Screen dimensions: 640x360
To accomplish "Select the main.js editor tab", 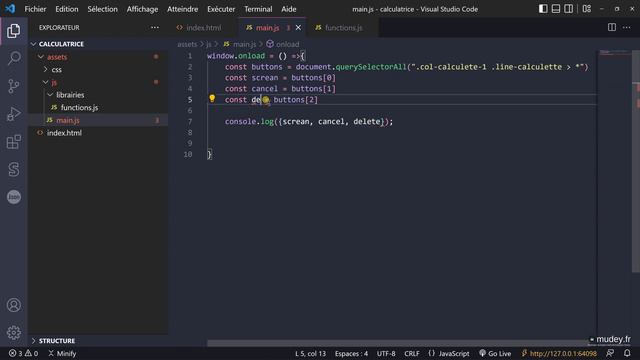I will click(x=267, y=28).
